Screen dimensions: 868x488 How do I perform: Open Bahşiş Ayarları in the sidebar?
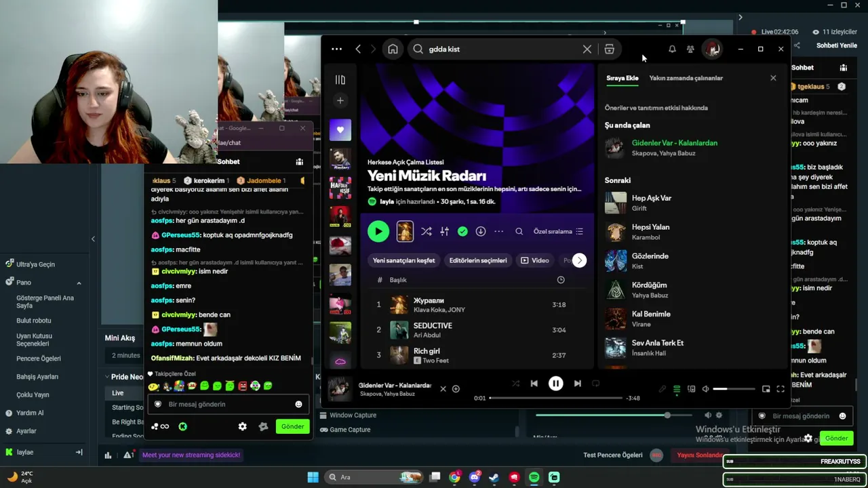(37, 377)
